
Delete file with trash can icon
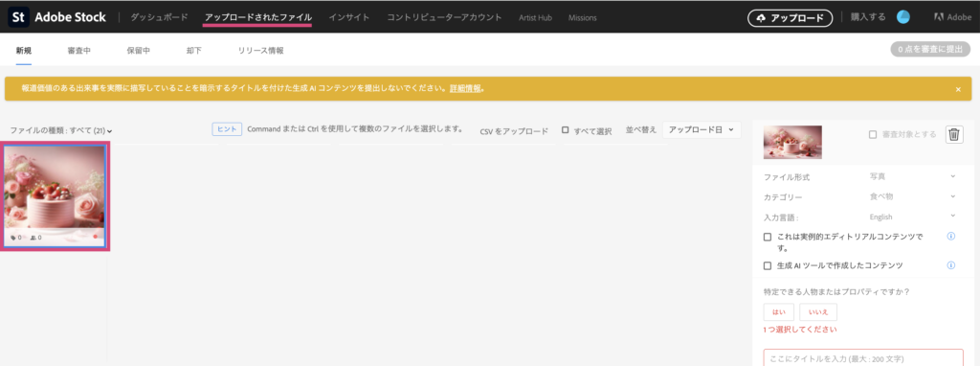click(954, 134)
